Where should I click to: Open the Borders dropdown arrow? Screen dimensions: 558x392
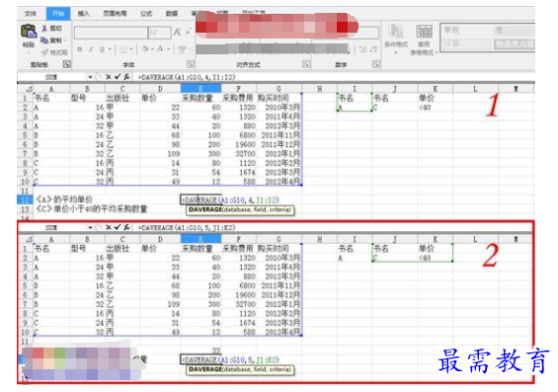click(131, 49)
